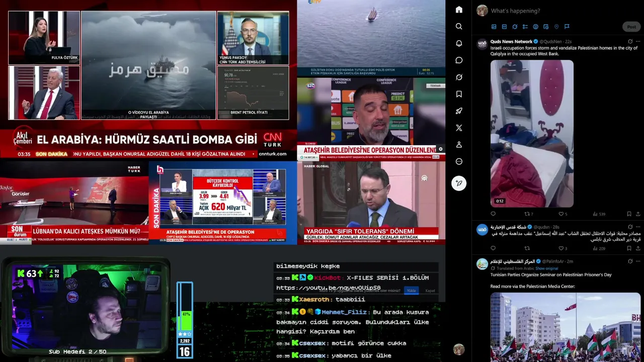
Task: Open the Search/Explore icon in X sidebar
Action: pos(459,26)
